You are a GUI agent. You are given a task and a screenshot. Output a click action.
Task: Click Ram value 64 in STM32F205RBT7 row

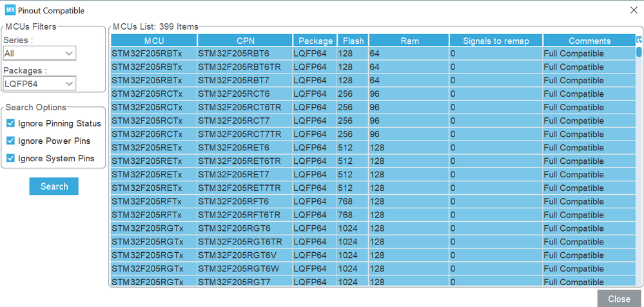point(409,81)
